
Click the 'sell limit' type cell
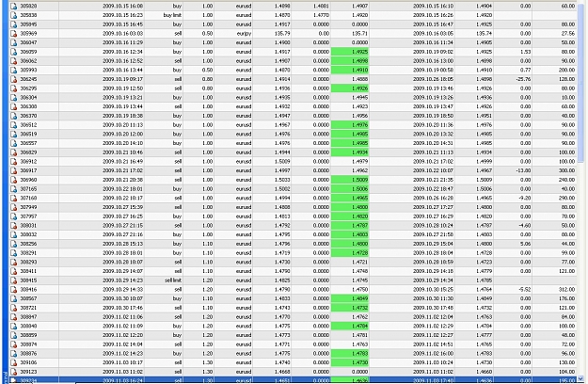173,280
